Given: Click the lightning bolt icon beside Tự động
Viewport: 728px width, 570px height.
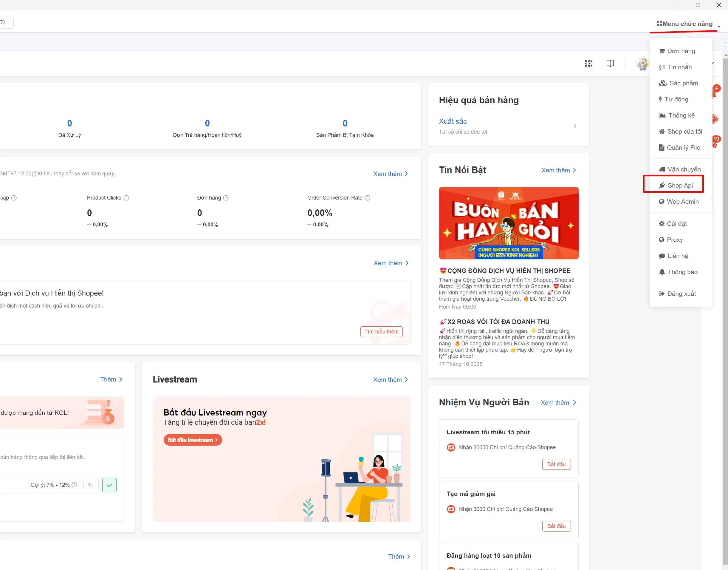Looking at the screenshot, I should click(661, 99).
